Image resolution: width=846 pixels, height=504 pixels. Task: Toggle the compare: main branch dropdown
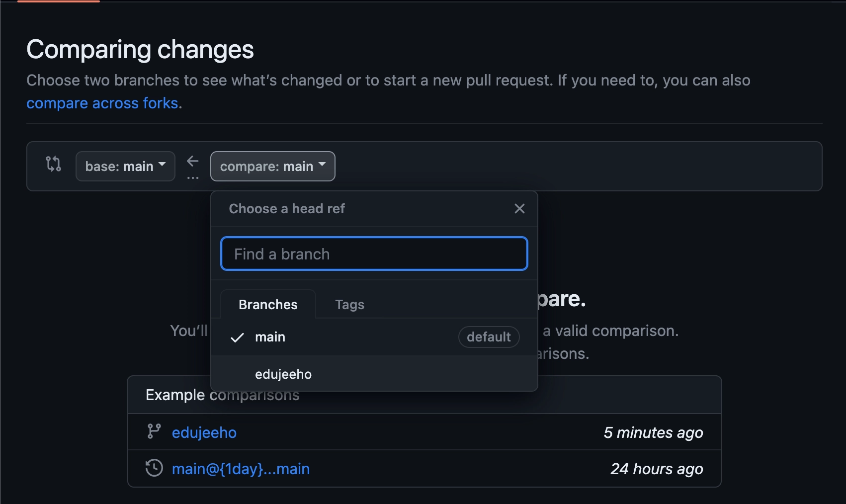(272, 167)
